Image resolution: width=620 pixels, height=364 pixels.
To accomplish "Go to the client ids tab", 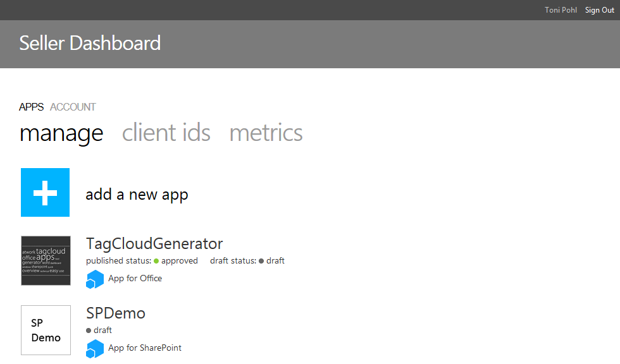I will tap(166, 133).
